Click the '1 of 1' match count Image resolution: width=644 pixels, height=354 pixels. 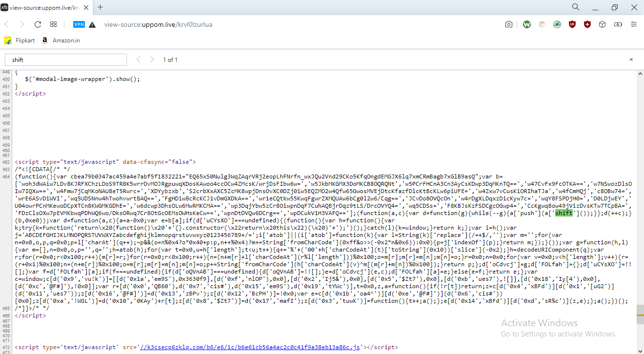click(170, 59)
